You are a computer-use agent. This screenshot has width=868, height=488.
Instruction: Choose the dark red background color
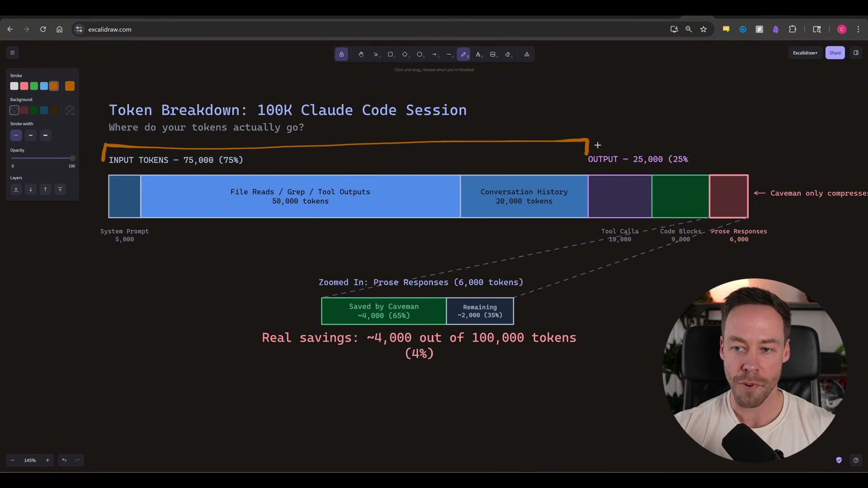pos(24,110)
